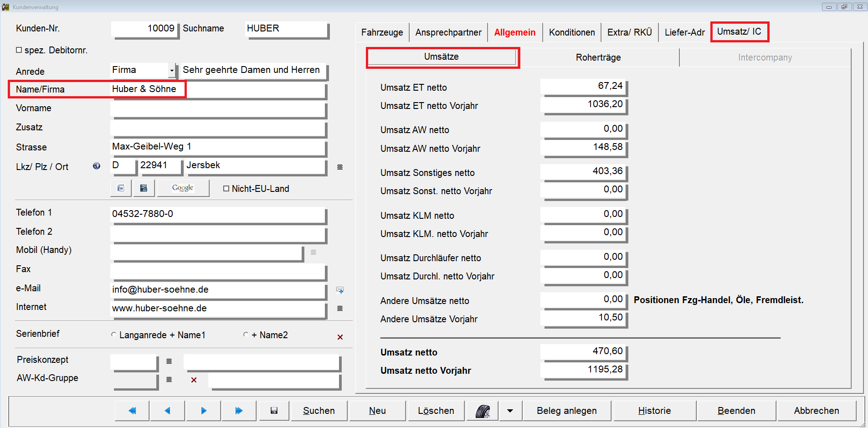Go to the previous customer record
Viewport: 868px width, 428px height.
pos(168,411)
